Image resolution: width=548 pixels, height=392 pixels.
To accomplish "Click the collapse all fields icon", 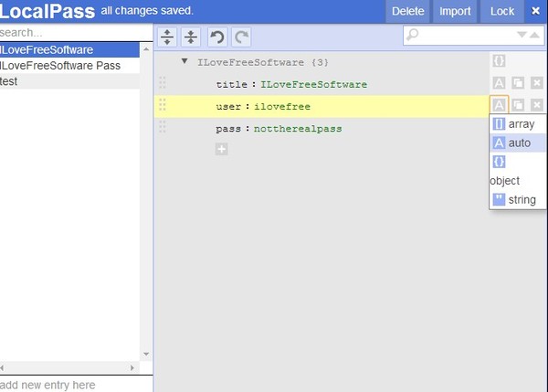I will pyautogui.click(x=190, y=37).
